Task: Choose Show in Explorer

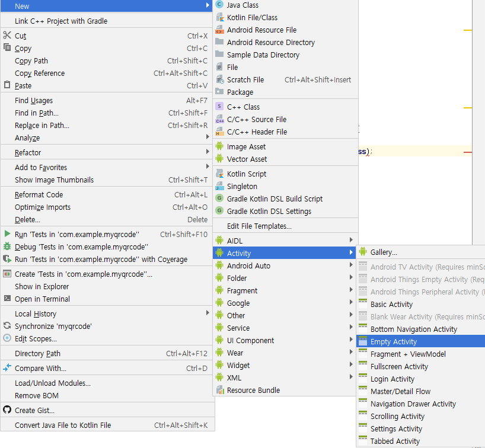Action: click(106, 286)
